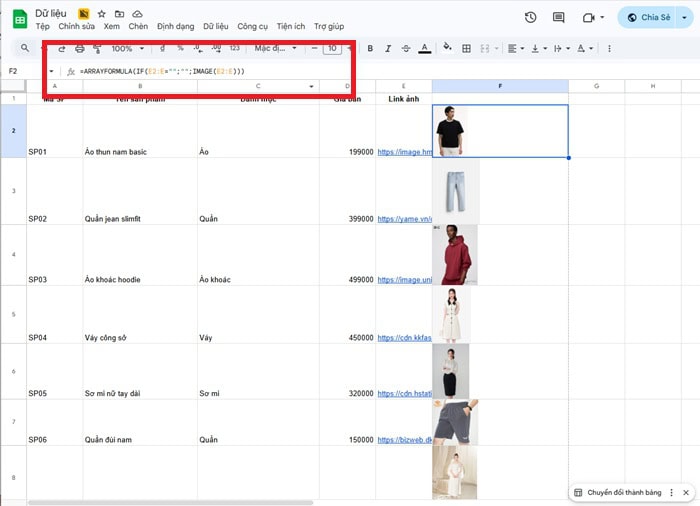The width and height of the screenshot is (700, 506).
Task: Pick a cell fill color
Action: click(447, 48)
